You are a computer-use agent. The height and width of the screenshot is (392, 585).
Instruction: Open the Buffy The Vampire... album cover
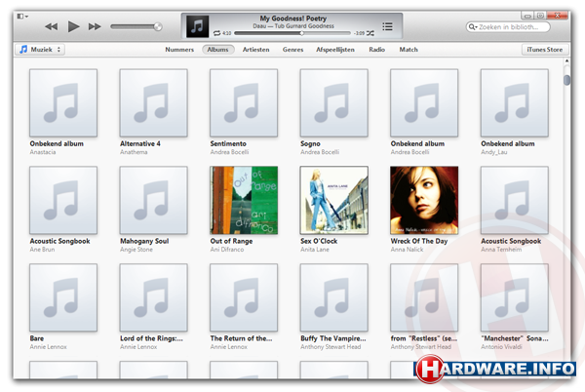334,297
